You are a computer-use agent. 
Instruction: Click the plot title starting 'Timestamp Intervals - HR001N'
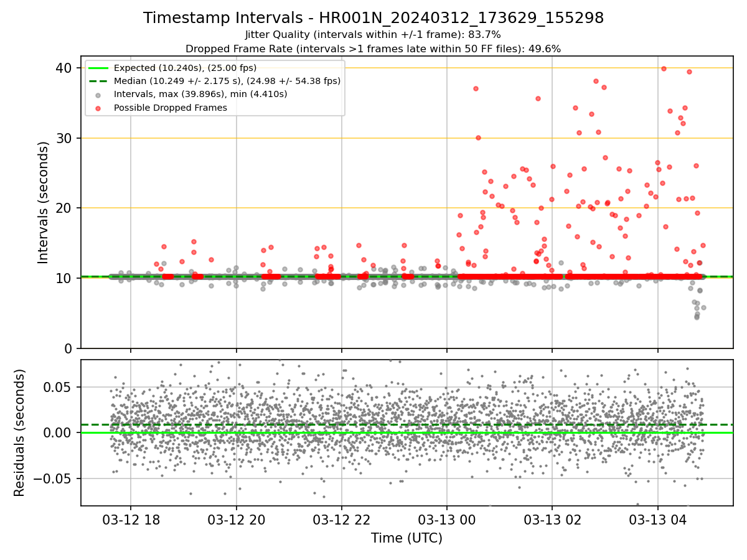(374, 18)
